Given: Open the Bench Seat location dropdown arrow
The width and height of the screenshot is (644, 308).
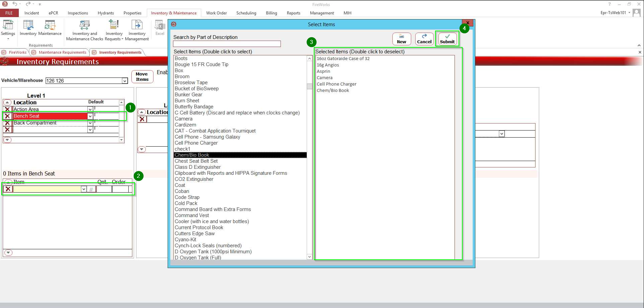Looking at the screenshot, I should [90, 116].
